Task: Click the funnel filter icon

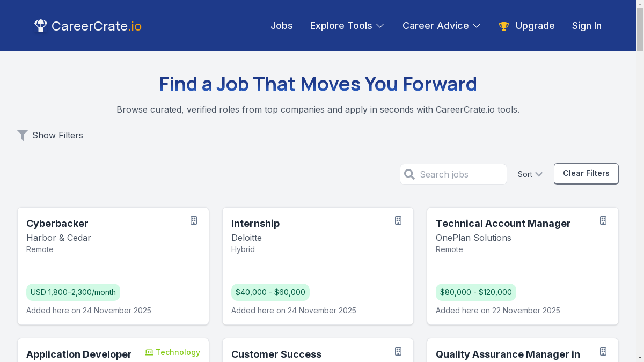Action: pos(23,135)
